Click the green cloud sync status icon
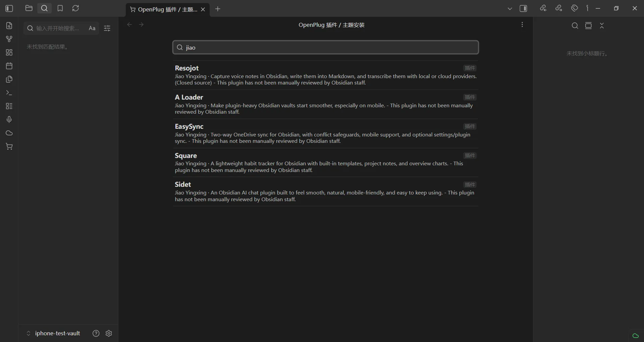This screenshot has width=644, height=342. coord(635,336)
